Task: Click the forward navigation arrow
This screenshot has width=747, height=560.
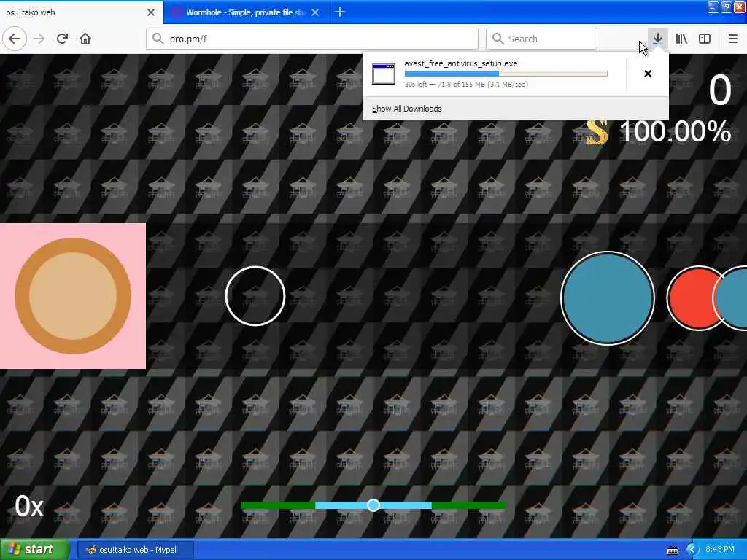Action: pyautogui.click(x=39, y=39)
